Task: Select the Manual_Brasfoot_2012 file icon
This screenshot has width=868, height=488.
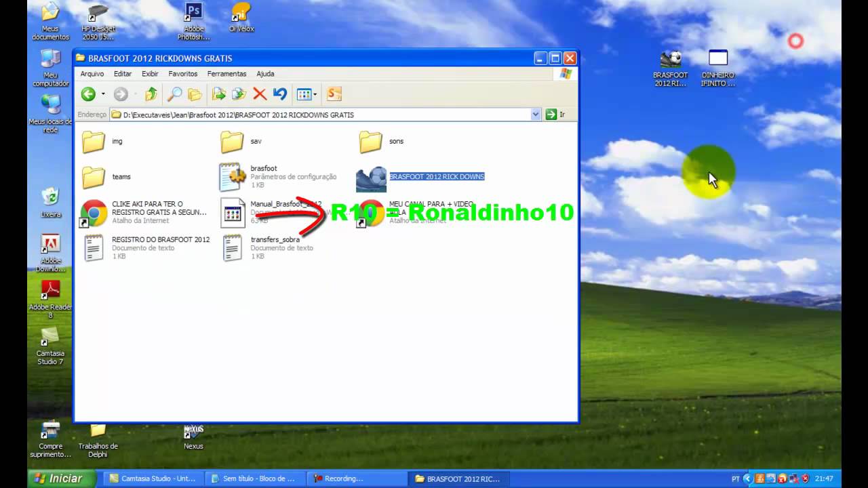Action: 233,213
